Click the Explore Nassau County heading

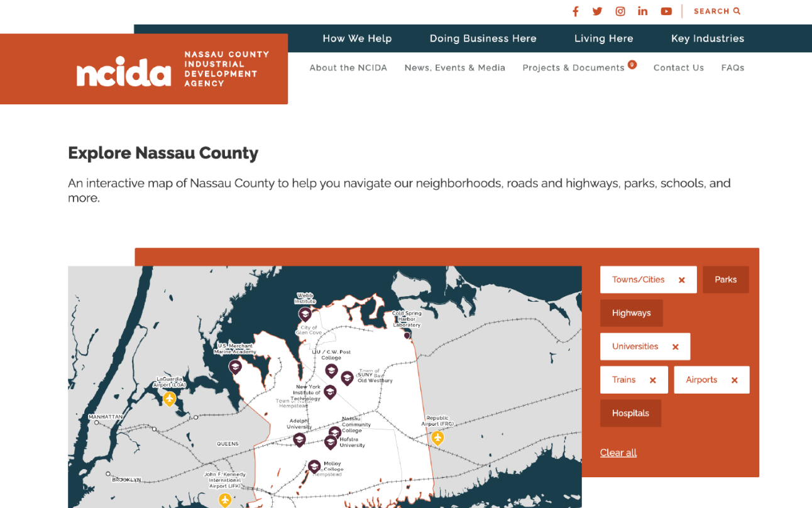point(163,153)
